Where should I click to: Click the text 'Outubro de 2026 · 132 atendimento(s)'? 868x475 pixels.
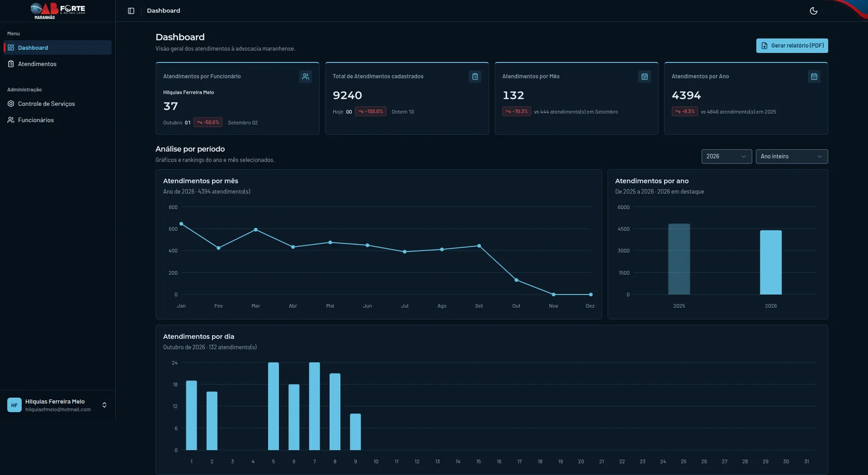(210, 347)
